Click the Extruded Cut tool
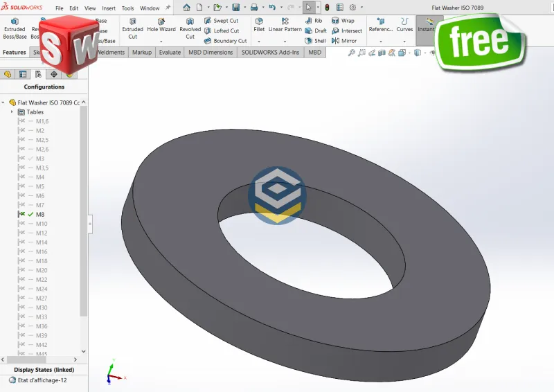 [x=132, y=28]
